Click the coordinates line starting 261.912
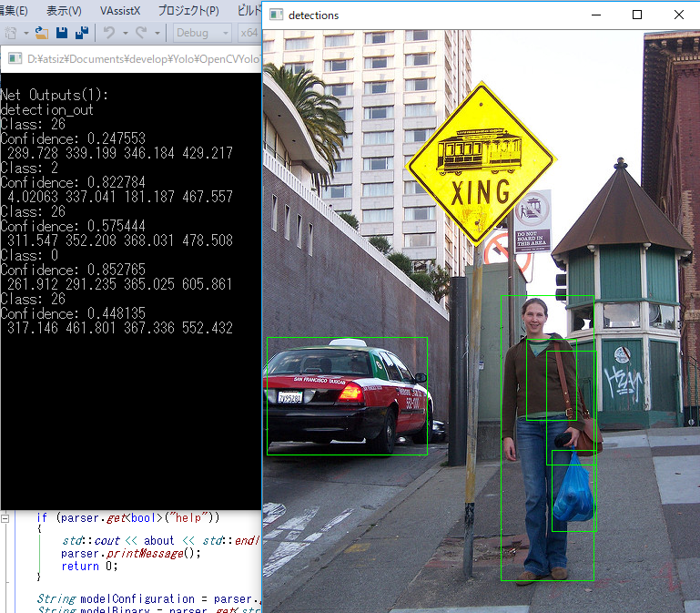This screenshot has height=613, width=700. click(x=119, y=284)
